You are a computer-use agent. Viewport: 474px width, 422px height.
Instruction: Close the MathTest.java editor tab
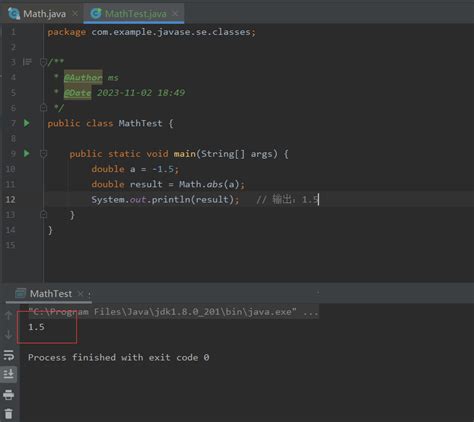pyautogui.click(x=175, y=14)
